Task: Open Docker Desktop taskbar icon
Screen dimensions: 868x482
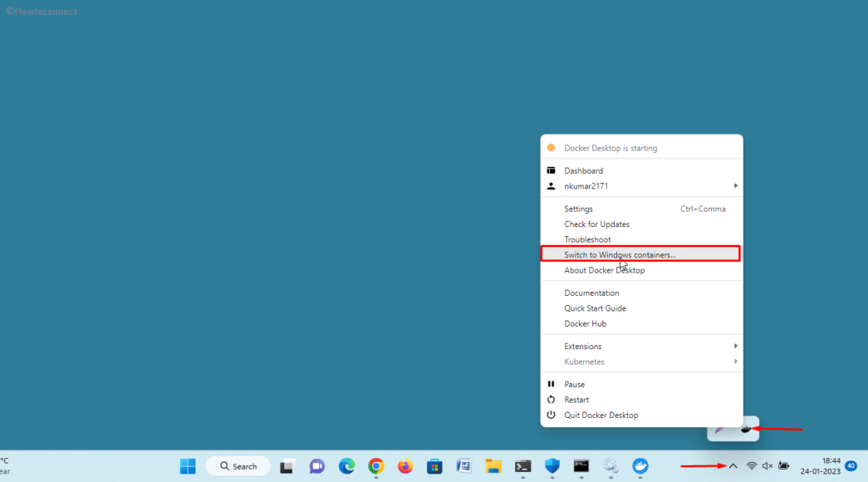Action: pyautogui.click(x=640, y=466)
